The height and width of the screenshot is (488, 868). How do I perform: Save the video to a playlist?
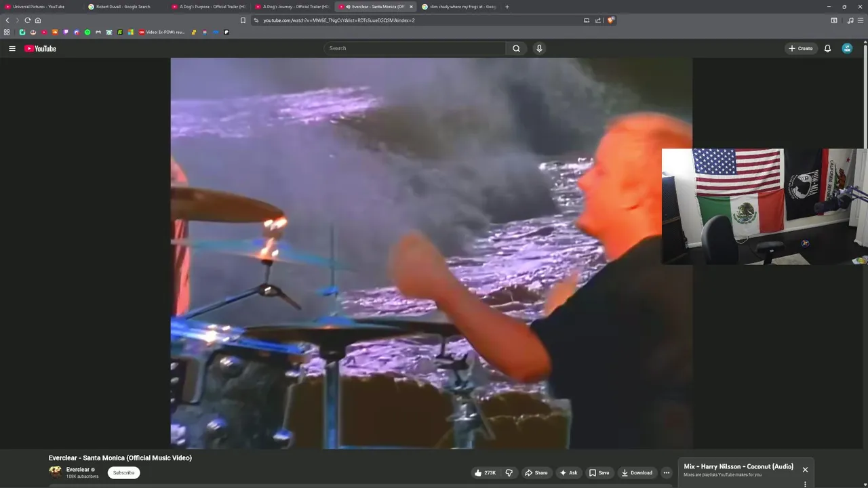[x=599, y=472]
